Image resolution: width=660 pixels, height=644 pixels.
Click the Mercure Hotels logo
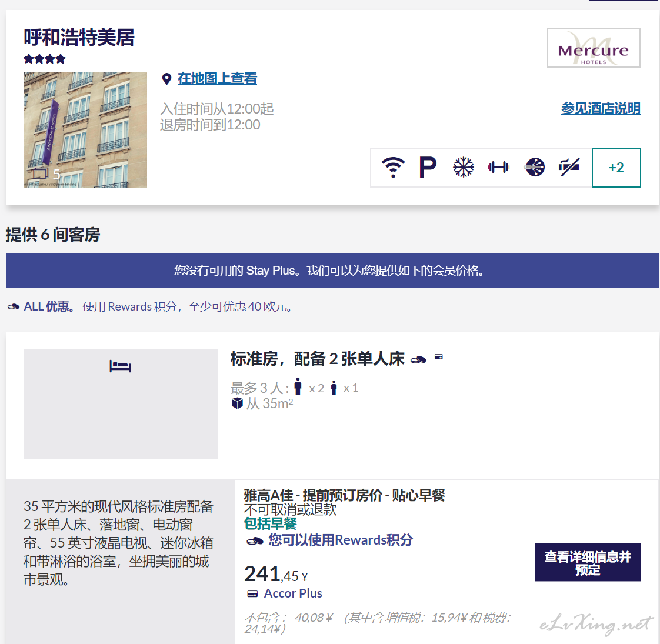coord(594,48)
